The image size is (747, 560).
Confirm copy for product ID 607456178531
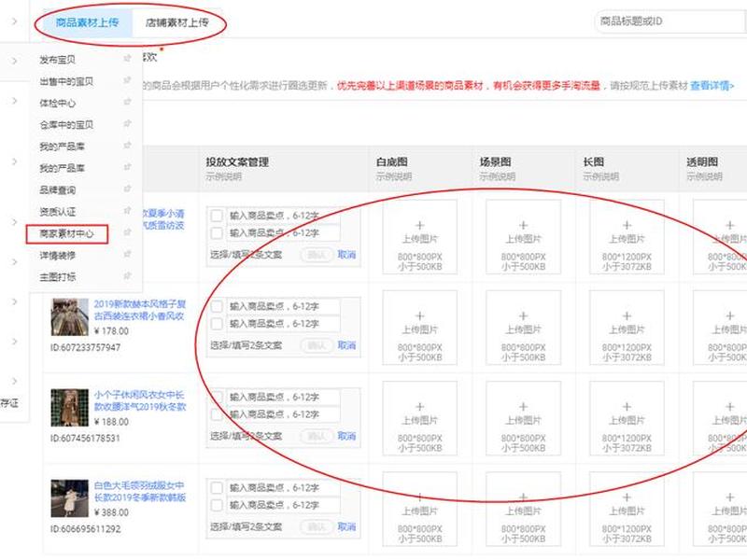(x=317, y=436)
